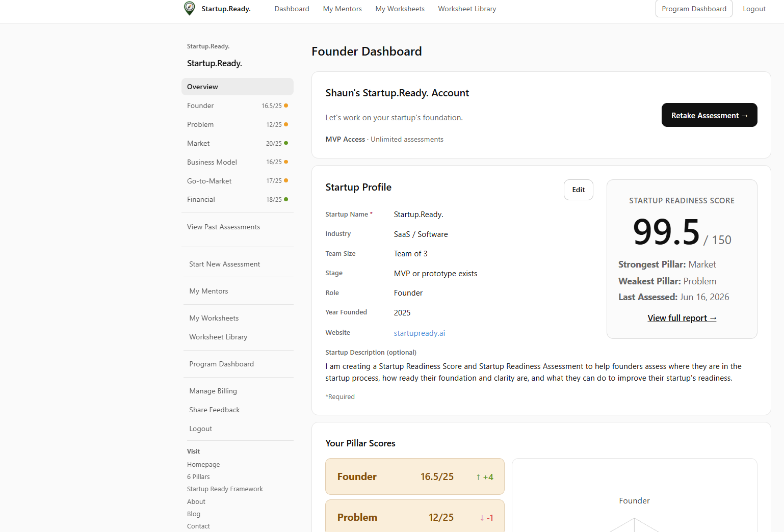Open the Founder 16.5/25 pillar score card

click(x=415, y=476)
